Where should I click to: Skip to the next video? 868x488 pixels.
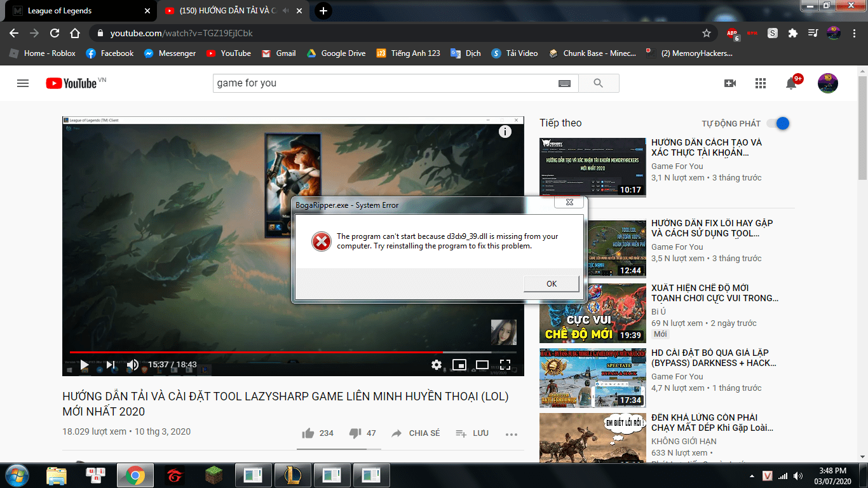coord(110,365)
